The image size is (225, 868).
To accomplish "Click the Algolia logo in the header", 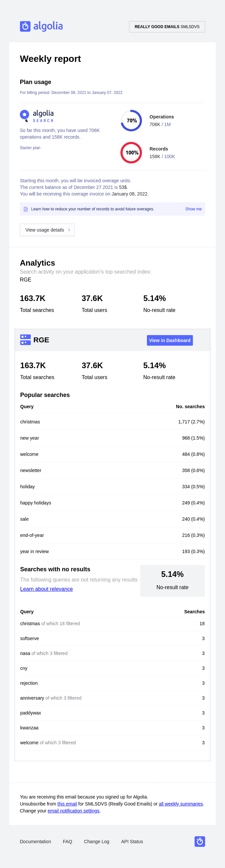I will (41, 26).
